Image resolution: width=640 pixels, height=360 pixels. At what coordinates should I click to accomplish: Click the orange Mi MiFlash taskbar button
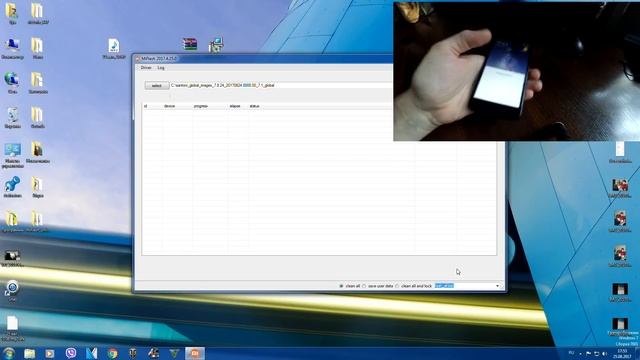click(195, 353)
